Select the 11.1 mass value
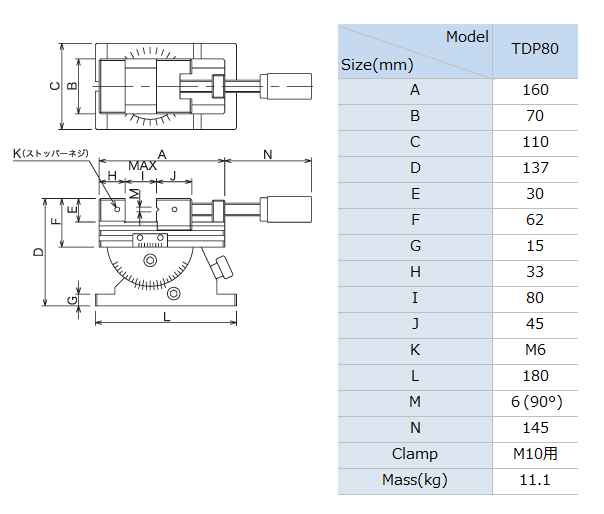The width and height of the screenshot is (604, 514). (535, 480)
